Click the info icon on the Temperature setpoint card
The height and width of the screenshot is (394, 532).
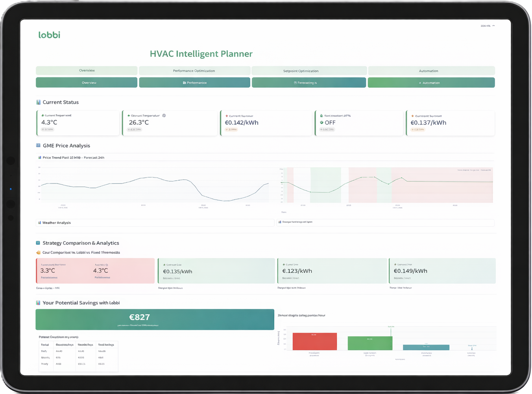pyautogui.click(x=164, y=115)
